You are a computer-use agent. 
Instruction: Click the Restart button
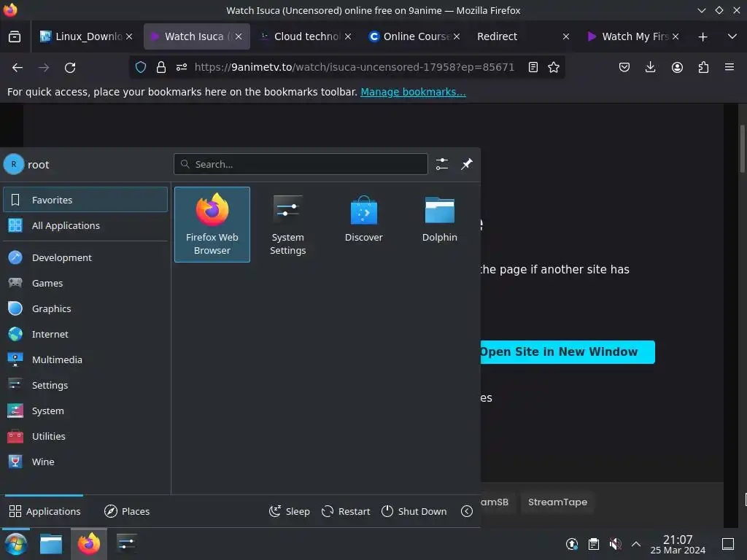point(346,511)
